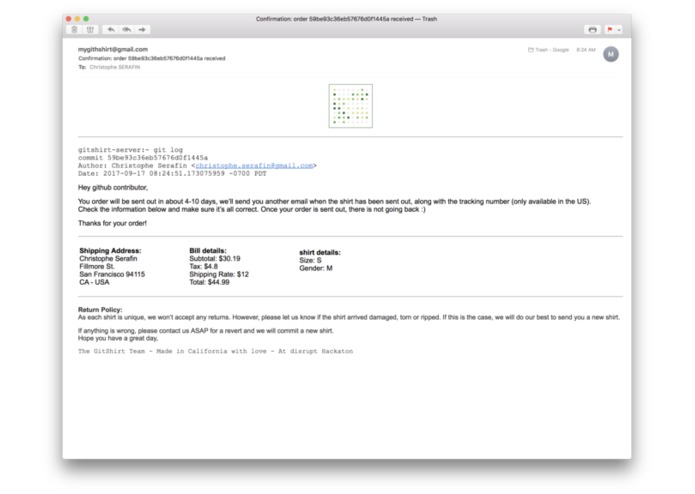695x494 pixels.
Task: Click the 'Total: $44.99' line
Action: tap(209, 282)
